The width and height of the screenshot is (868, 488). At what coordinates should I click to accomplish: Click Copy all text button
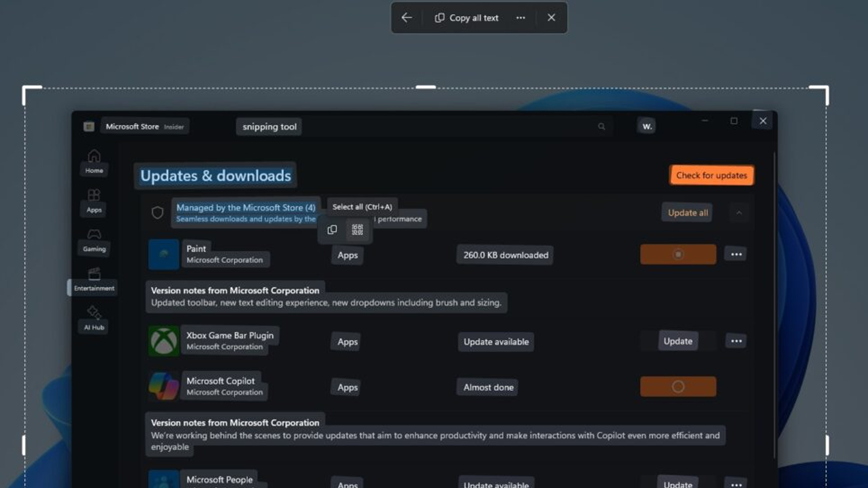point(467,18)
